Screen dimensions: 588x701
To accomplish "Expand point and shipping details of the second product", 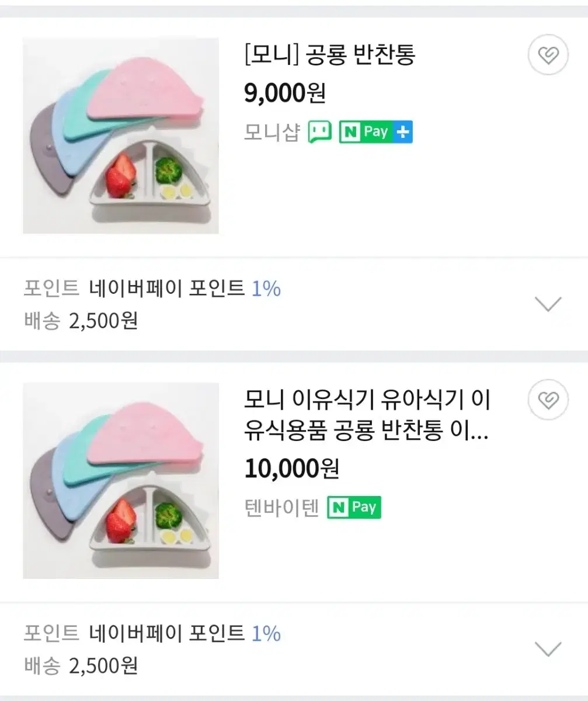I will pos(548,649).
